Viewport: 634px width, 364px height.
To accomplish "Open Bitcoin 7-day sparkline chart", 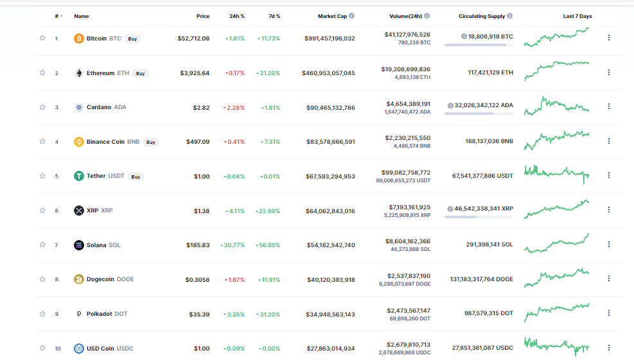I will pyautogui.click(x=557, y=38).
